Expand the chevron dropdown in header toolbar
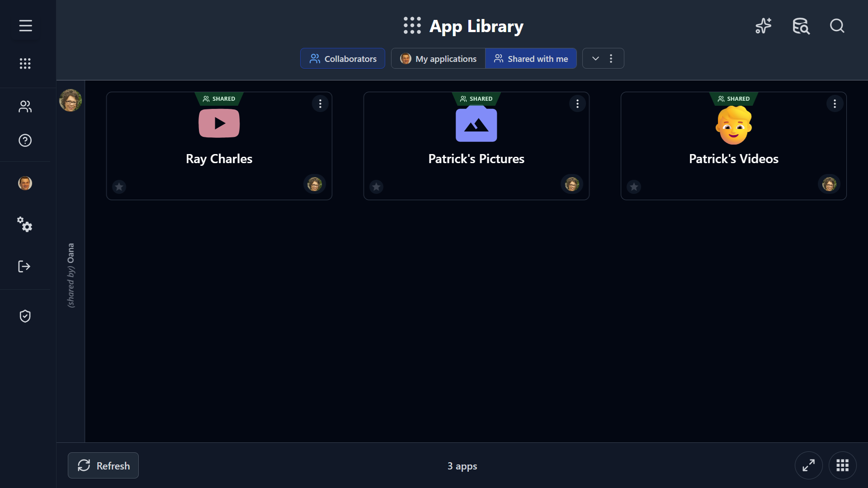Screen dimensions: 868x488 tap(595, 59)
